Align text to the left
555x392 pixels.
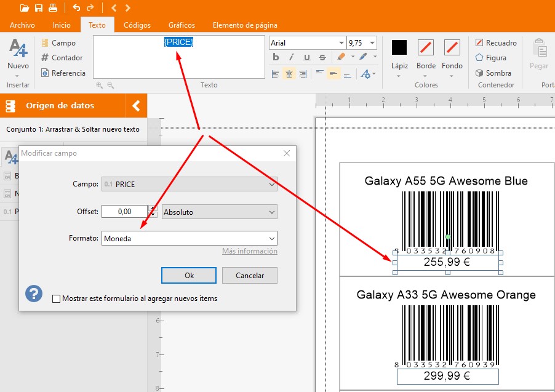tap(276, 74)
